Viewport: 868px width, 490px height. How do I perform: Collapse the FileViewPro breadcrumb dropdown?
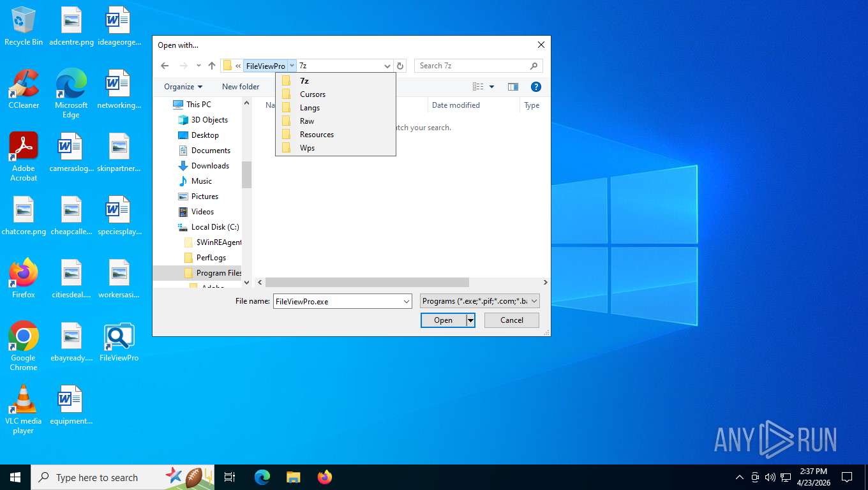click(x=292, y=66)
